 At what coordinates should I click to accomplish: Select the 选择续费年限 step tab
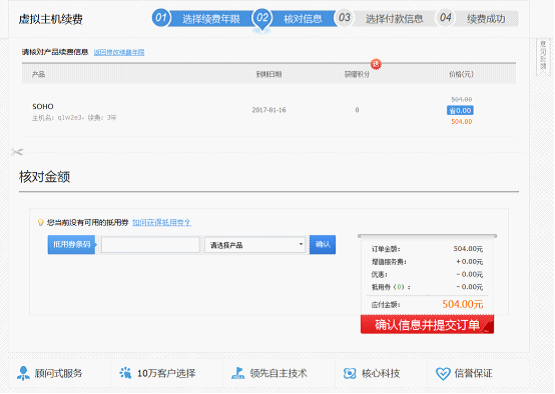(211, 19)
